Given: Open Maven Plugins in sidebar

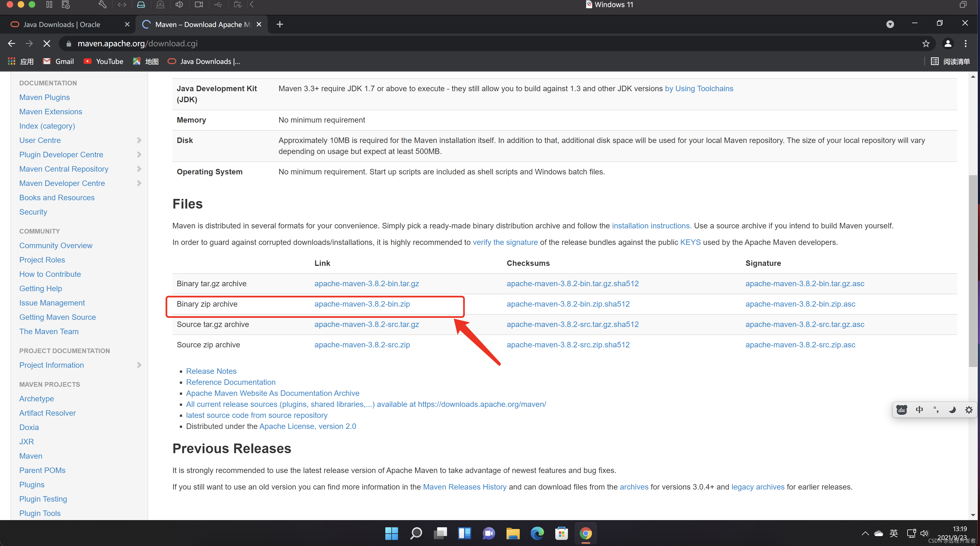Looking at the screenshot, I should (x=45, y=98).
